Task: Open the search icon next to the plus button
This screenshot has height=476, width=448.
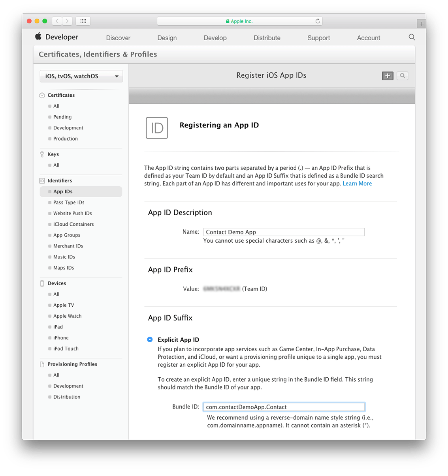Action: (x=402, y=75)
